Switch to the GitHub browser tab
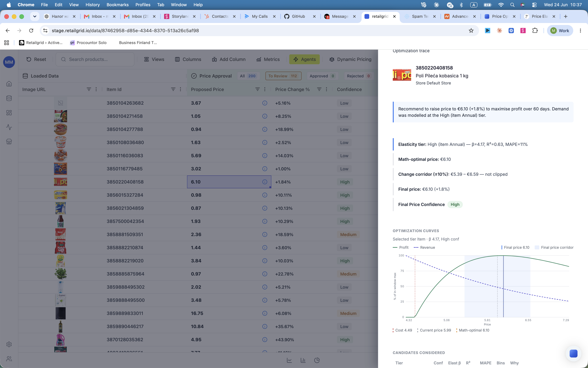Viewport: 588px width, 368px height. pos(298,16)
